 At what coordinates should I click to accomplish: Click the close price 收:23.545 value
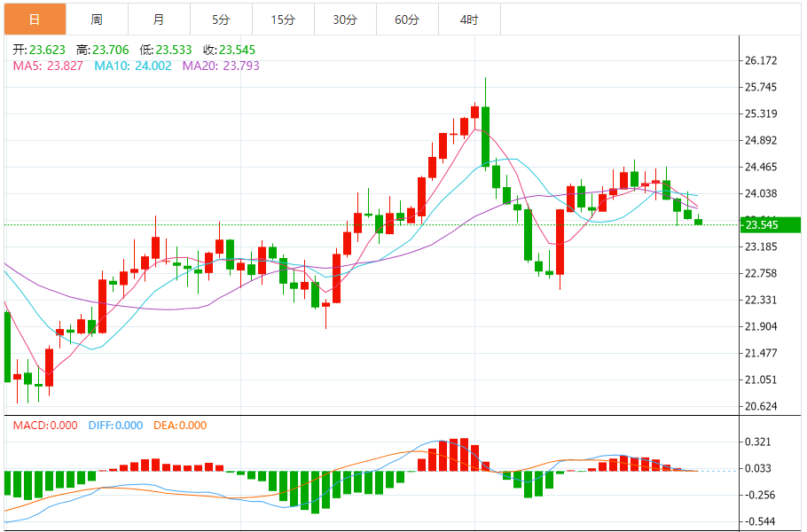click(x=229, y=50)
